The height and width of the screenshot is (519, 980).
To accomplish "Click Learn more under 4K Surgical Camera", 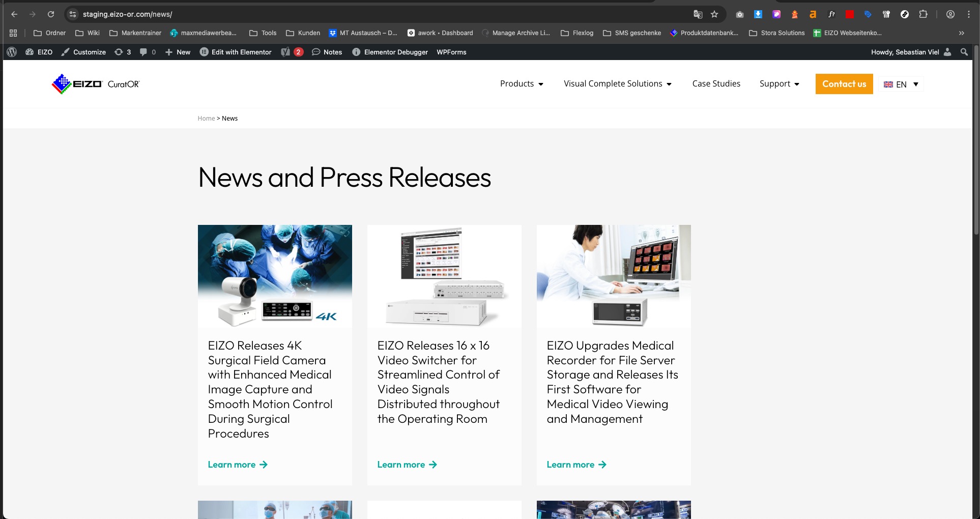I will (x=237, y=465).
